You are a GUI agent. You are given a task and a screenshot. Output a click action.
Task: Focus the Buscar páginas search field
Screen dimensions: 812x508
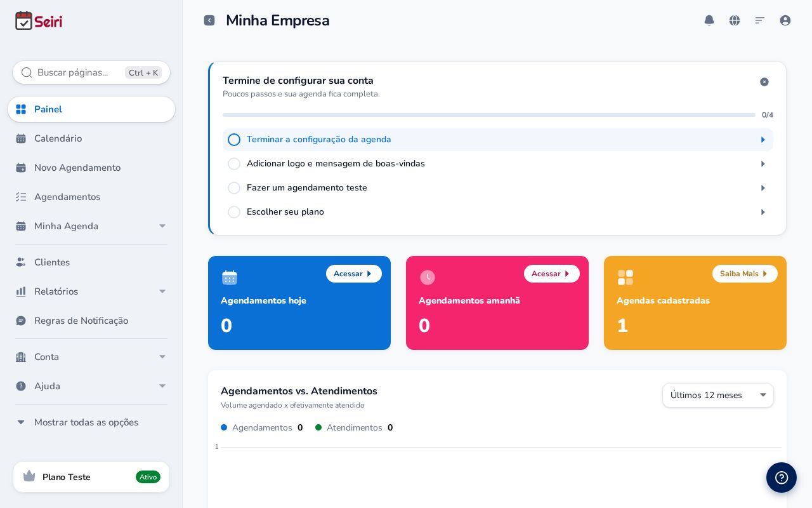(91, 72)
